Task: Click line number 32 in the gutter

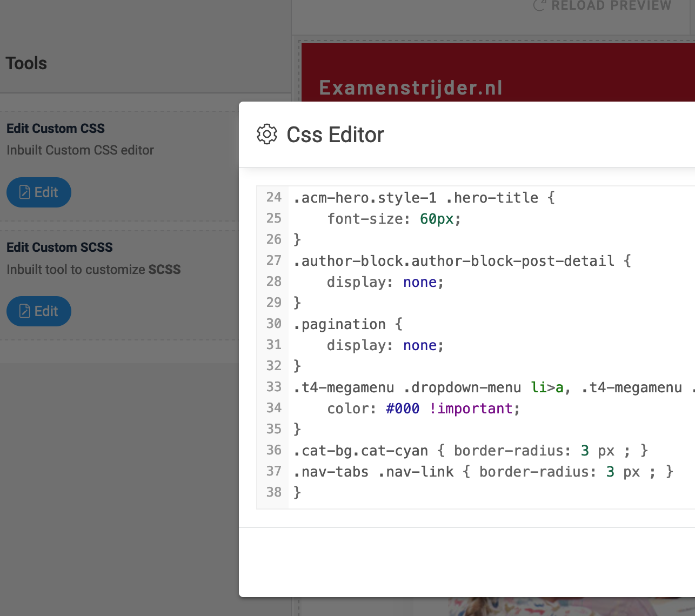Action: pyautogui.click(x=274, y=366)
